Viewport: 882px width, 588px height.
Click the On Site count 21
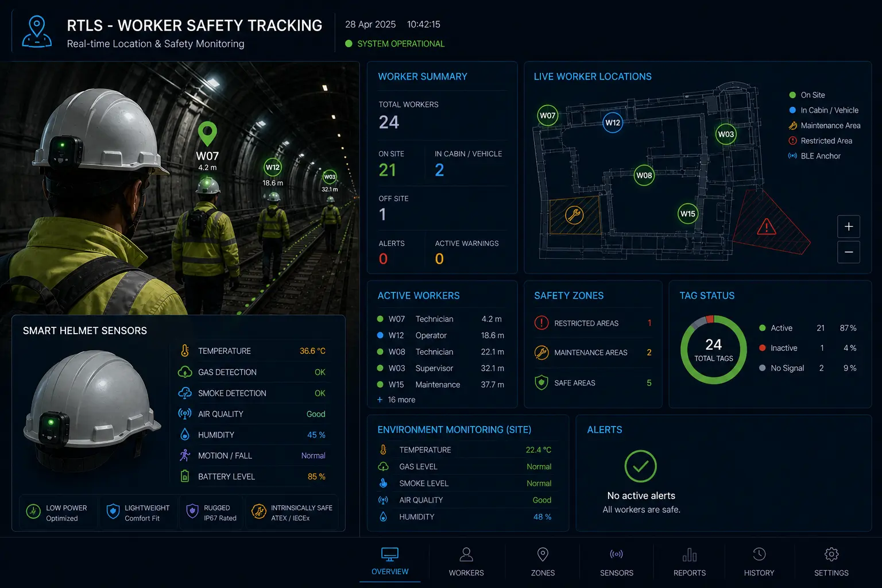tap(388, 170)
